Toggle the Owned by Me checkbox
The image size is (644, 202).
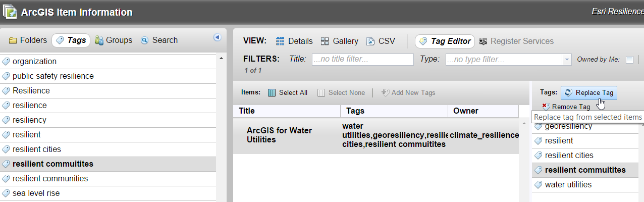pyautogui.click(x=629, y=60)
